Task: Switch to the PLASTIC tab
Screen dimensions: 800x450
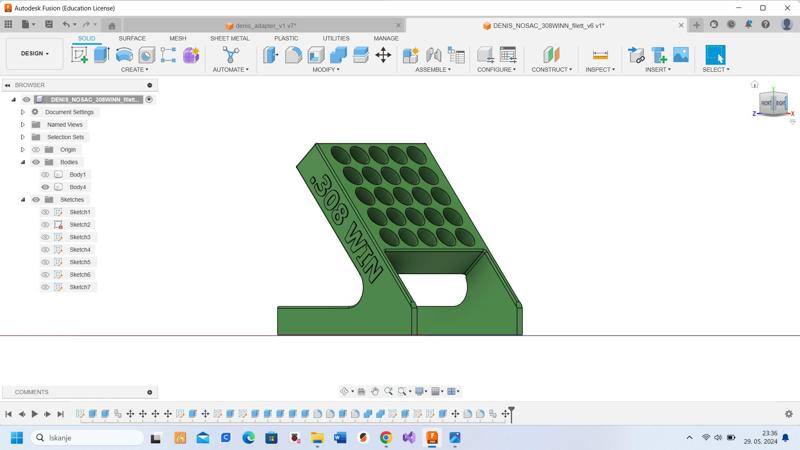Action: pyautogui.click(x=286, y=38)
